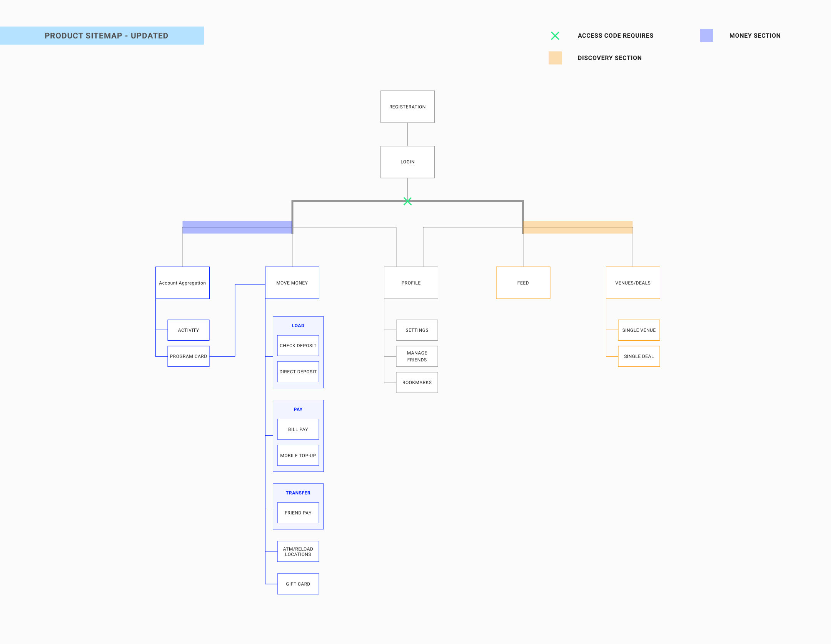
Task: Select the Feed node
Action: [523, 283]
